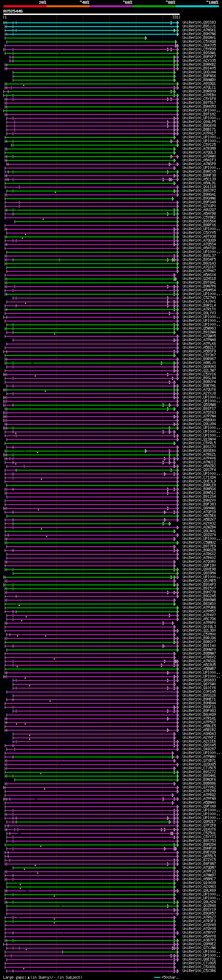This screenshot has width=222, height=980.
Task: Select the UniRef100_Q10KU9 label
Action: point(199,883)
